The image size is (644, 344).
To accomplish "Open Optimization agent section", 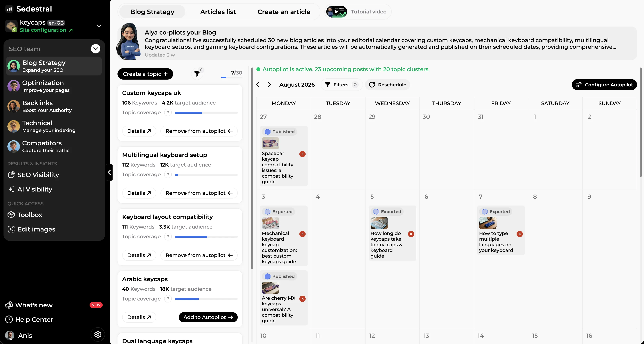I will (x=54, y=86).
